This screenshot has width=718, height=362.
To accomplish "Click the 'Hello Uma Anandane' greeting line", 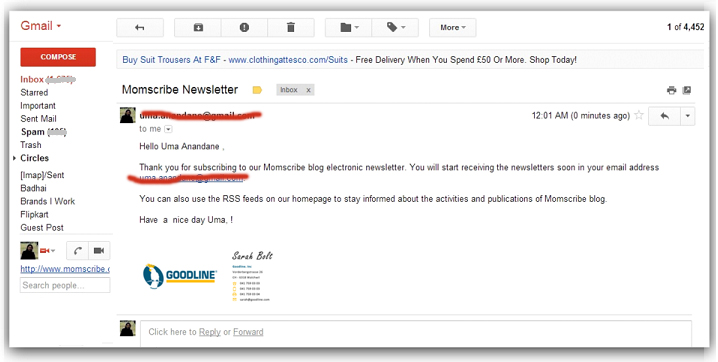I will 182,146.
